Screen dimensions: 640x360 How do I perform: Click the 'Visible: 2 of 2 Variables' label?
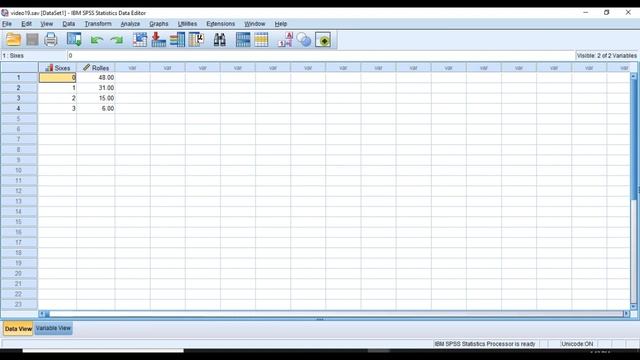tap(607, 56)
